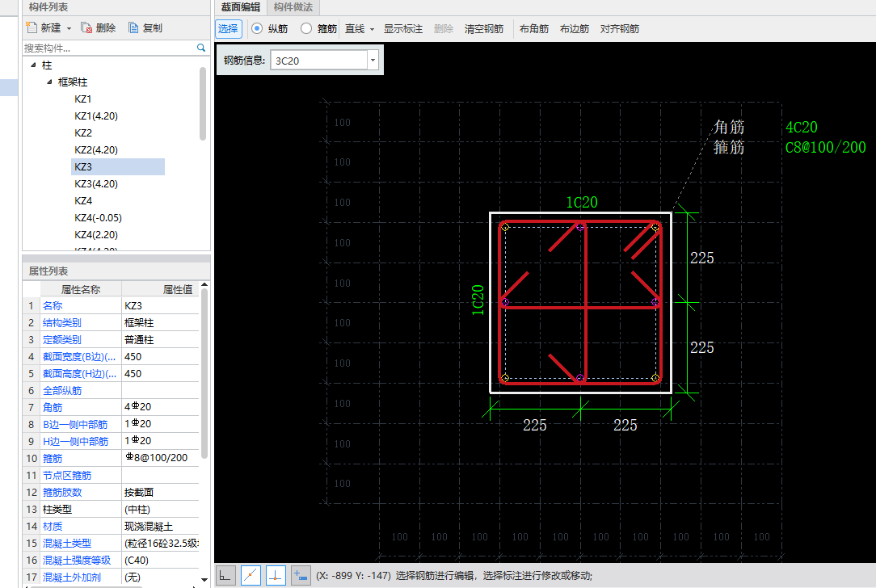
Task: Click the 箍筋肢数 property name link
Action: [x=62, y=493]
